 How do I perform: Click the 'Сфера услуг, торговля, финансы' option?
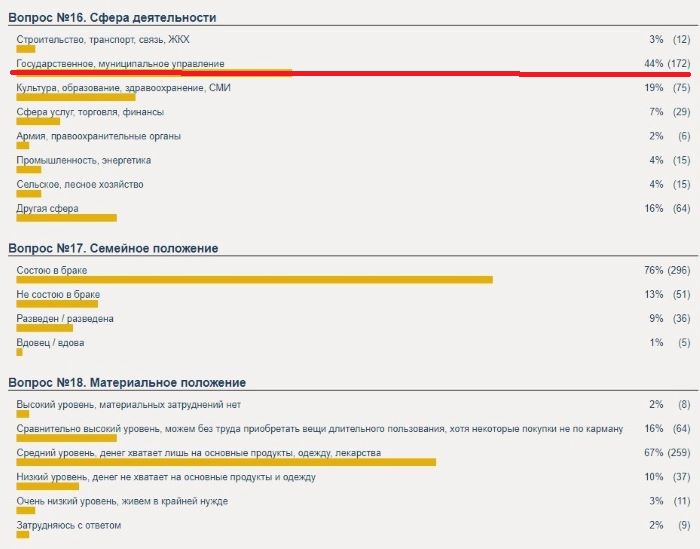point(90,112)
